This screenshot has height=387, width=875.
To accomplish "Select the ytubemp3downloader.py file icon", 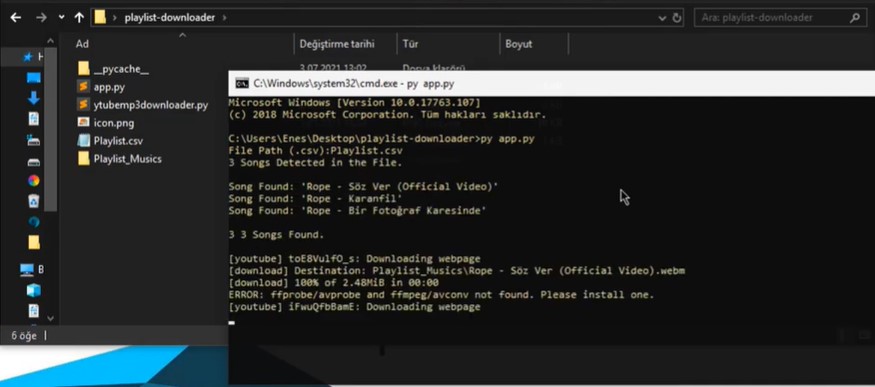I will point(84,105).
